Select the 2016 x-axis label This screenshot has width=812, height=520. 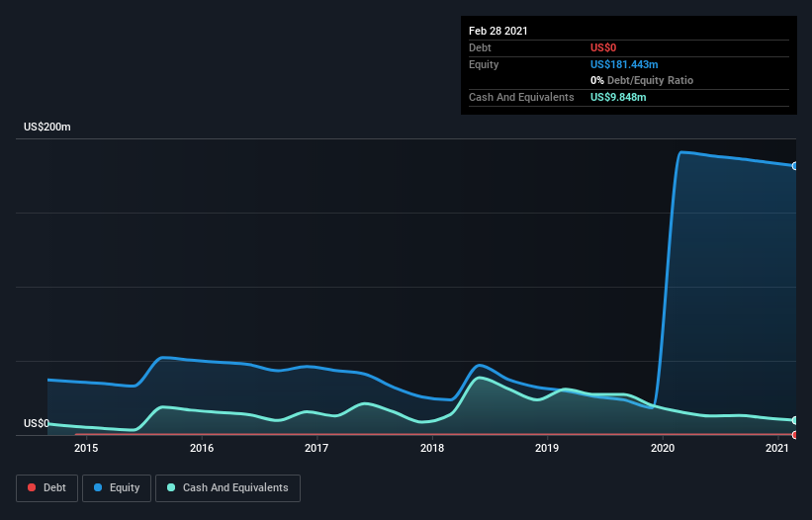click(202, 448)
